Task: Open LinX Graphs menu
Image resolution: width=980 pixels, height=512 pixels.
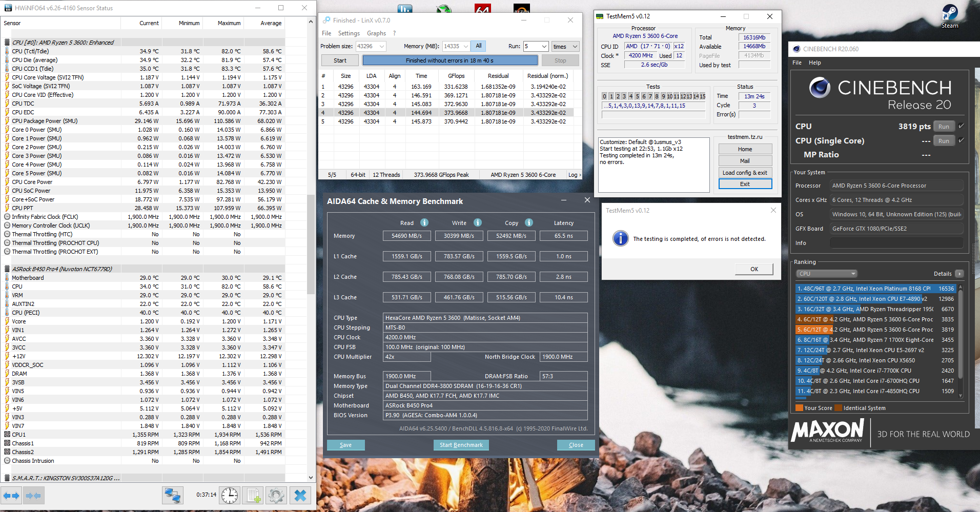Action: point(376,33)
